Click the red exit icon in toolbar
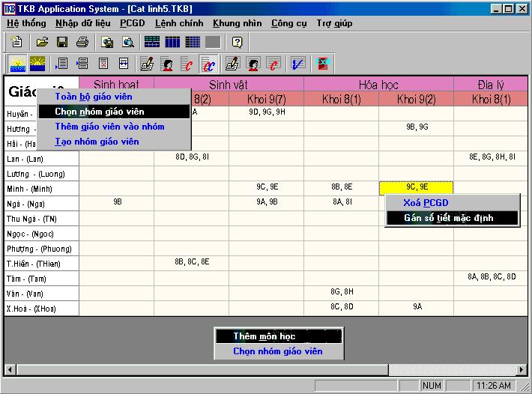The height and width of the screenshot is (394, 532). point(323,64)
